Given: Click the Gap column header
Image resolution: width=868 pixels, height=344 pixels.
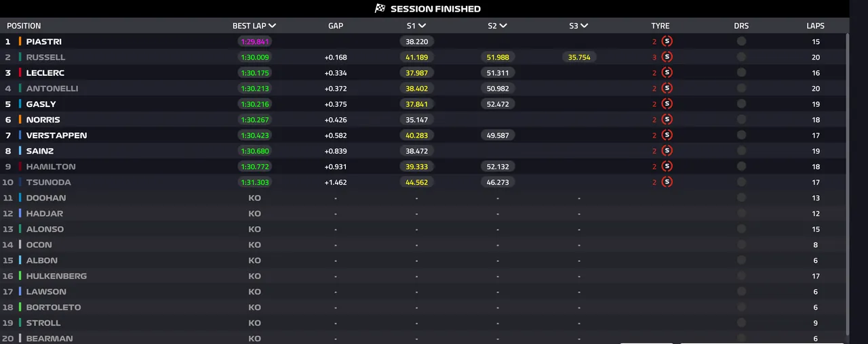Looking at the screenshot, I should tap(336, 26).
